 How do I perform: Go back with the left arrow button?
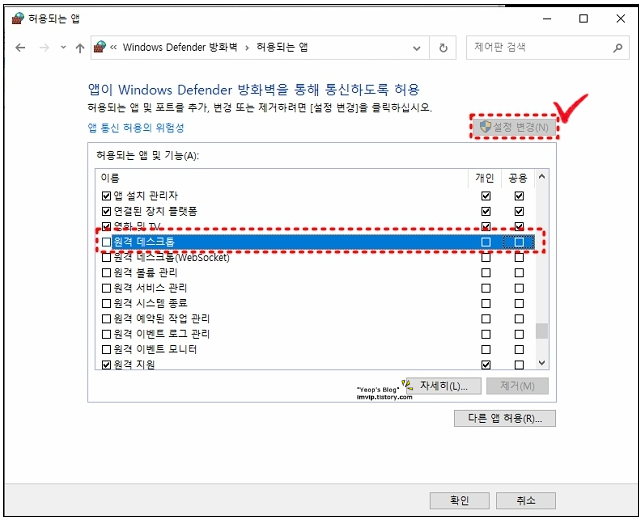(20, 48)
